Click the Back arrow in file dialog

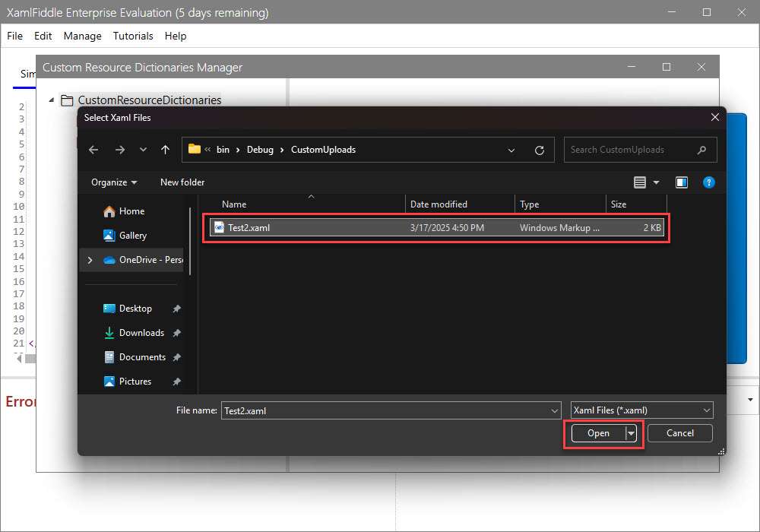(93, 150)
